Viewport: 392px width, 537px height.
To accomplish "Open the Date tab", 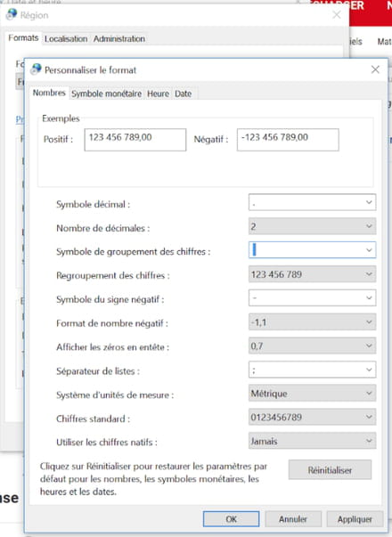I will click(x=183, y=94).
